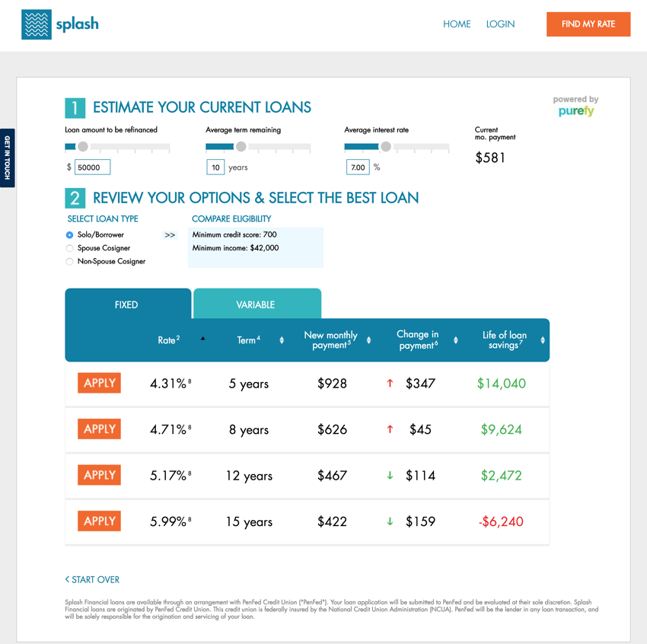The image size is (647, 644).
Task: Apply for the 4.31% 5-year loan
Action: 99,383
